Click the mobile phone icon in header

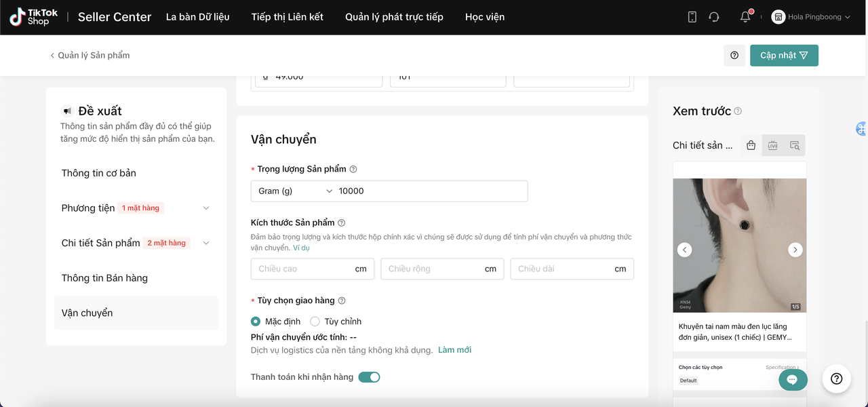pos(692,17)
